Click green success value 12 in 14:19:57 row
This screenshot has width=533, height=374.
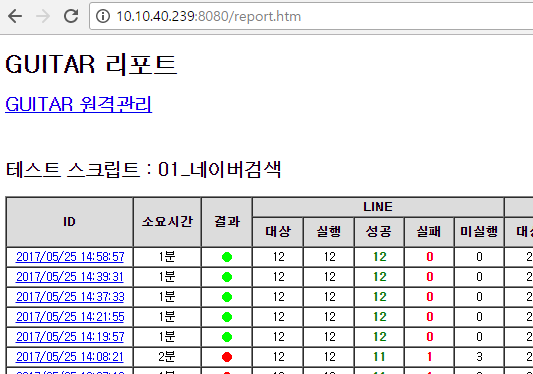pos(379,337)
